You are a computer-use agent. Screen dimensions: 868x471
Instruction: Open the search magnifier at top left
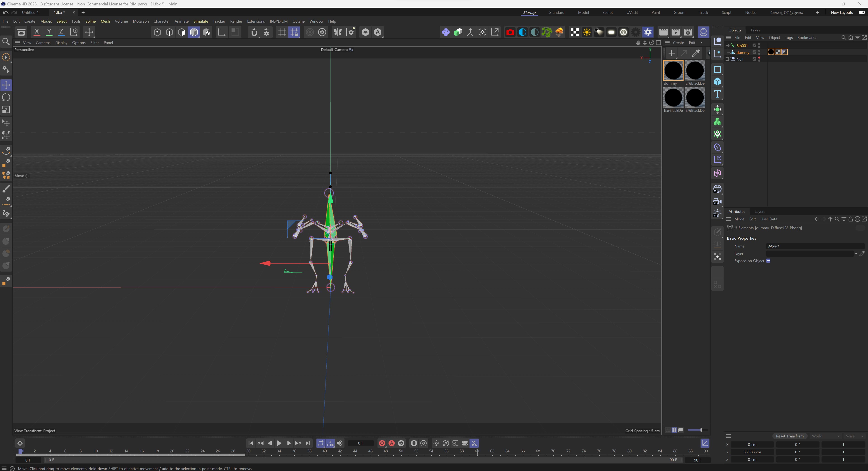click(x=6, y=41)
